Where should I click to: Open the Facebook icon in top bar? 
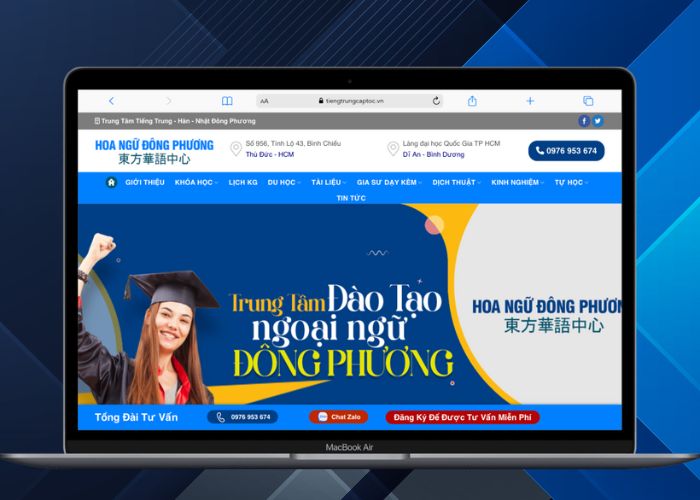(x=584, y=121)
